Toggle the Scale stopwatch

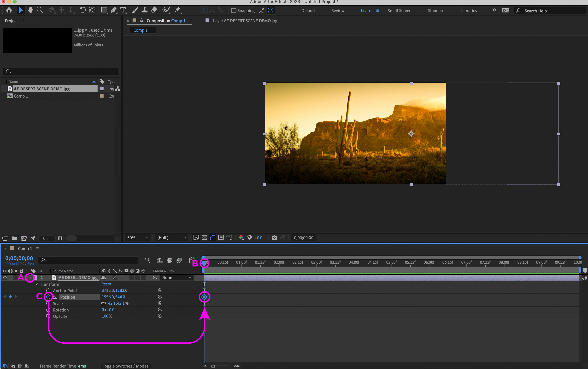click(48, 303)
